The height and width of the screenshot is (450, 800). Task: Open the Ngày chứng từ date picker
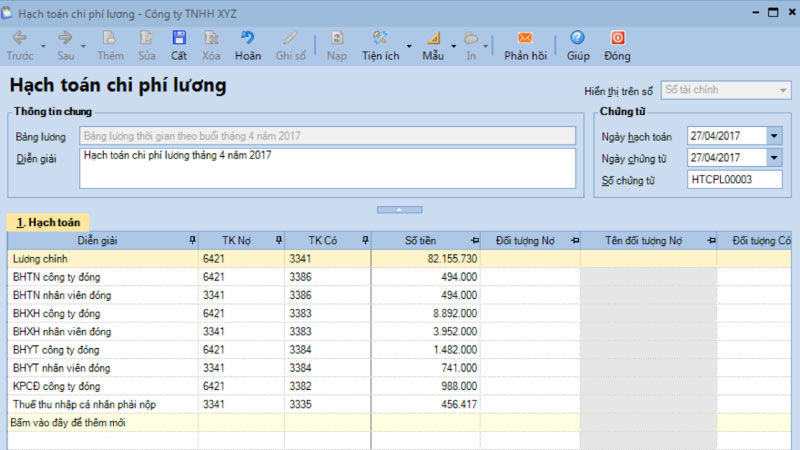(x=774, y=158)
